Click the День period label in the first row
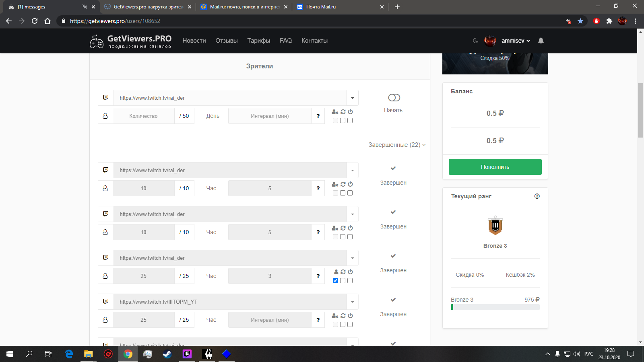The height and width of the screenshot is (362, 644). tap(213, 116)
